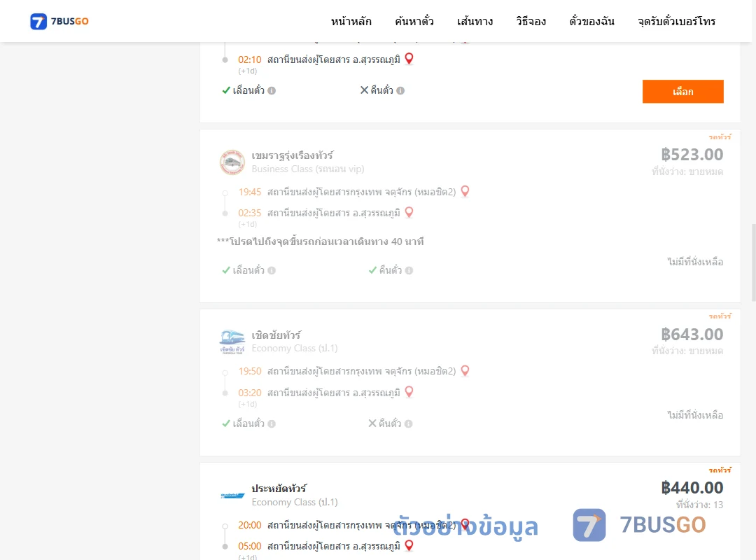Click the orange เลือก button
The width and height of the screenshot is (756, 560).
682,92
